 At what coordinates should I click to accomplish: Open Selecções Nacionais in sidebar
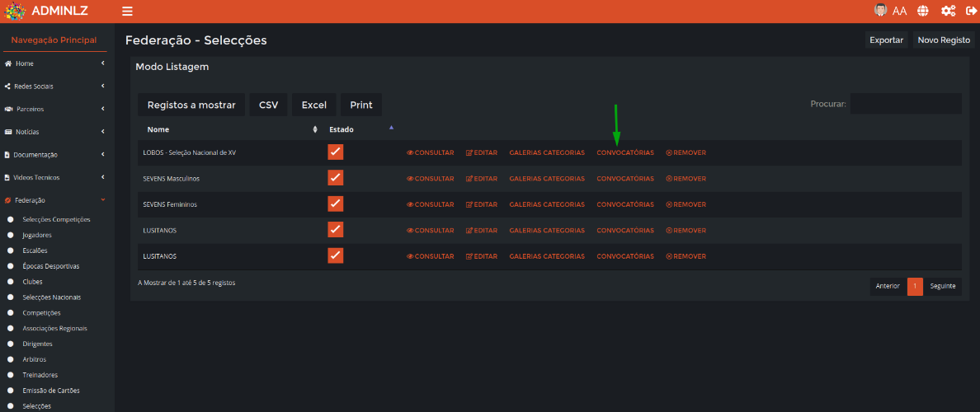coord(51,297)
